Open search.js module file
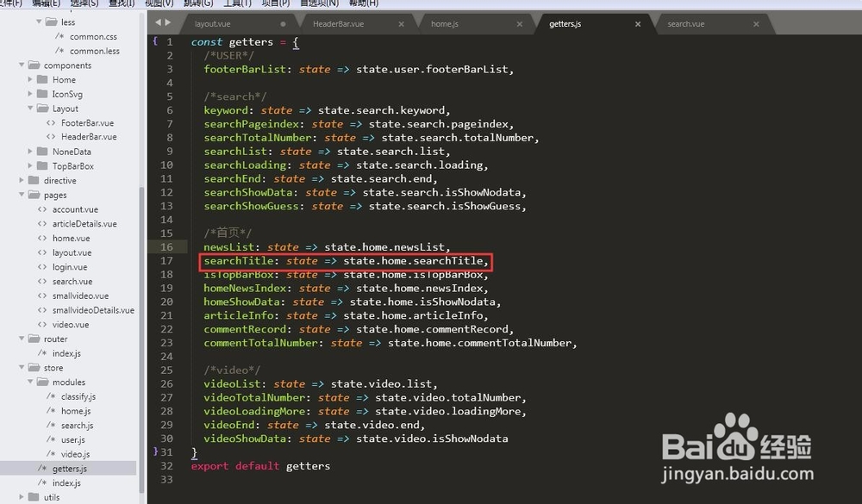The width and height of the screenshot is (862, 504). [77, 425]
